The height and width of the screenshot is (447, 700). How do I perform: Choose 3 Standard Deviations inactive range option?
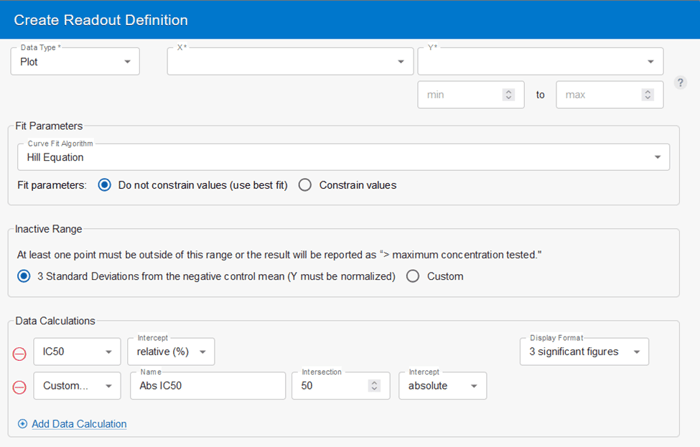point(24,276)
